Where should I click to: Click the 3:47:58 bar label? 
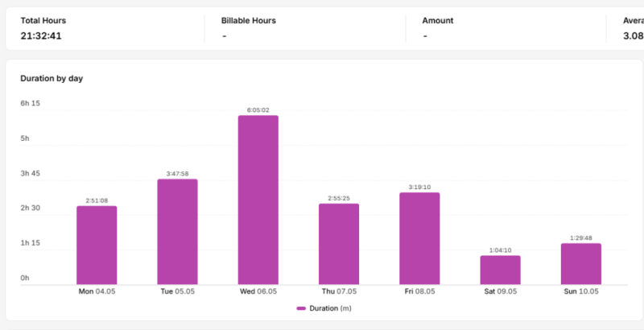pos(177,174)
